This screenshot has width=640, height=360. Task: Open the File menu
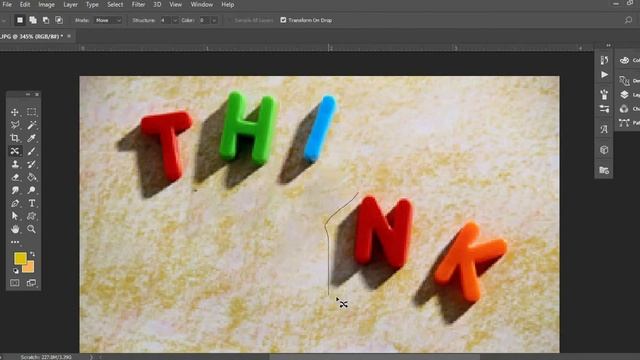click(x=7, y=4)
